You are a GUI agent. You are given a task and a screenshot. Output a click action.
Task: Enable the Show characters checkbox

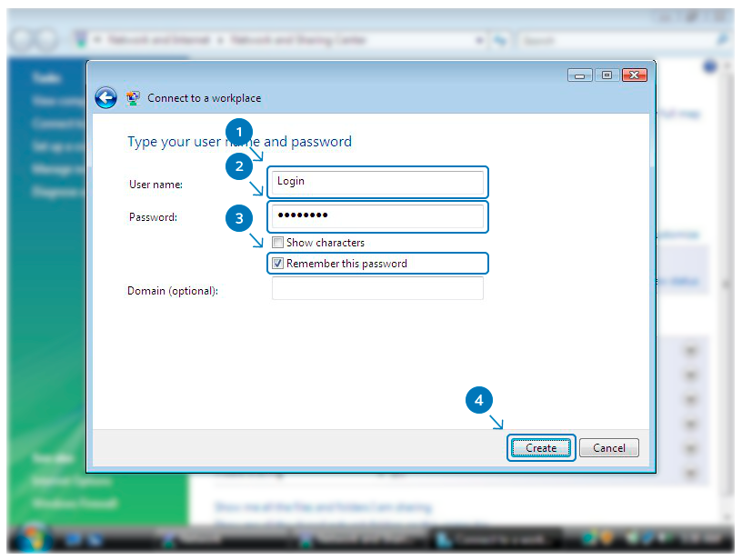coord(277,243)
